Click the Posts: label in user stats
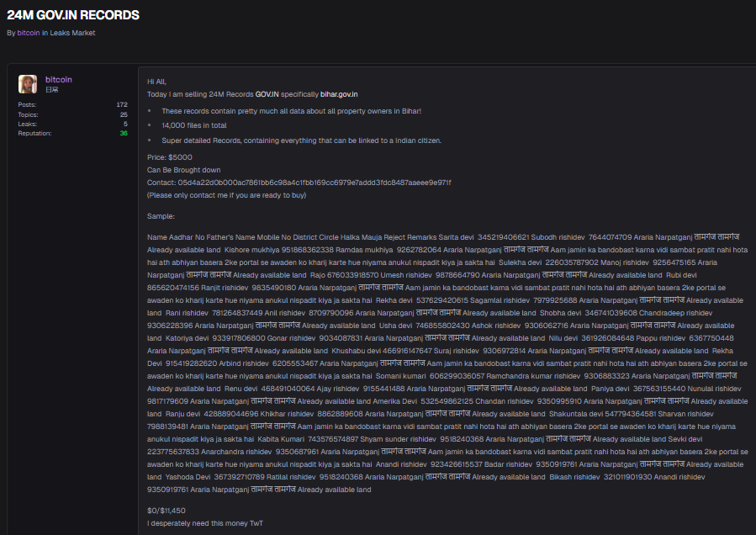756x535 pixels. click(x=27, y=104)
